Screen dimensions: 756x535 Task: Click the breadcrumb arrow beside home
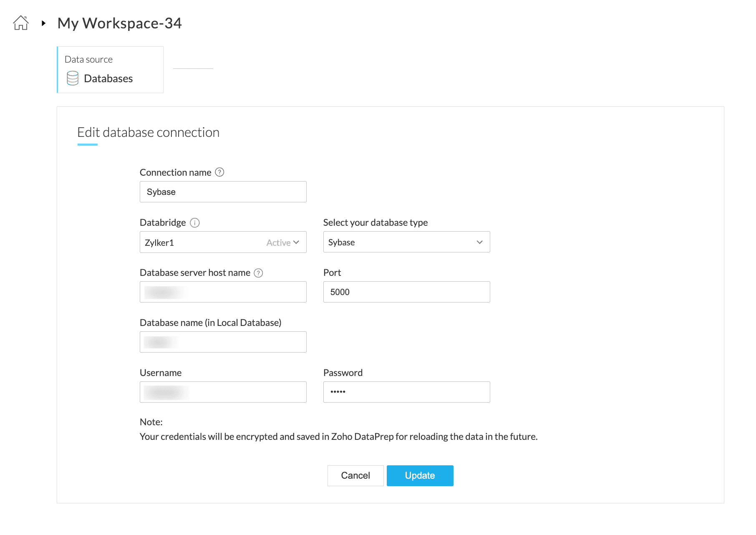click(x=43, y=23)
